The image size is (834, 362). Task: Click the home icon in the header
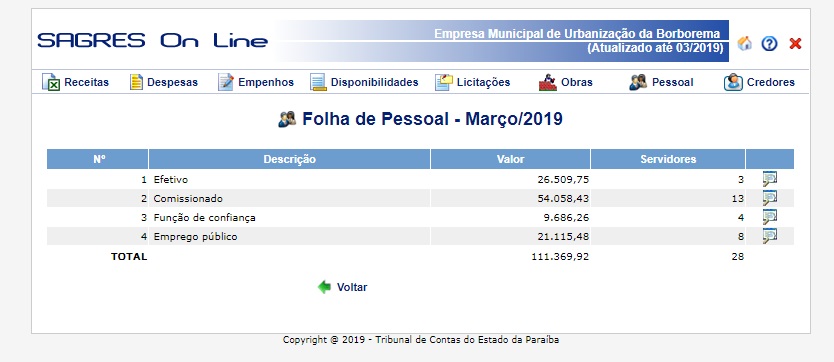coord(745,43)
